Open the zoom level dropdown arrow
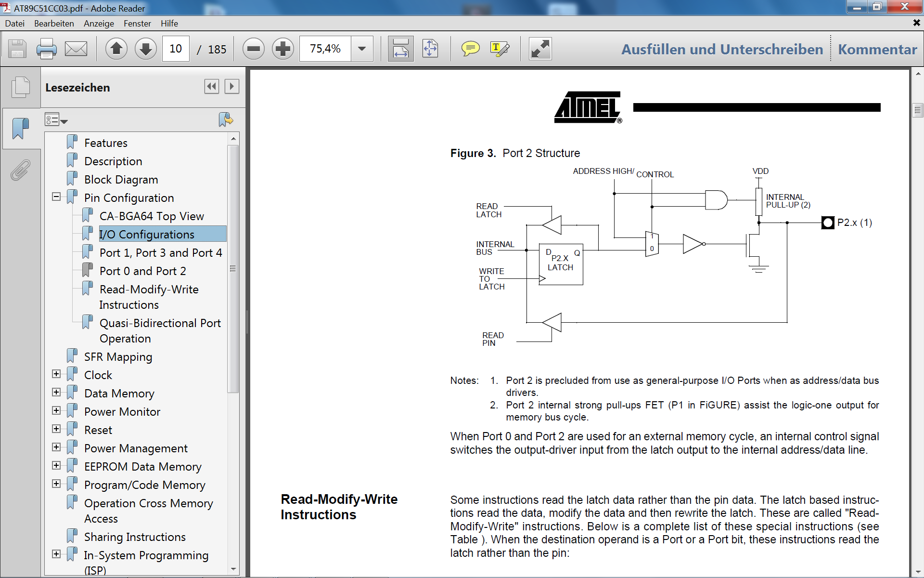This screenshot has width=924, height=578. tap(362, 49)
